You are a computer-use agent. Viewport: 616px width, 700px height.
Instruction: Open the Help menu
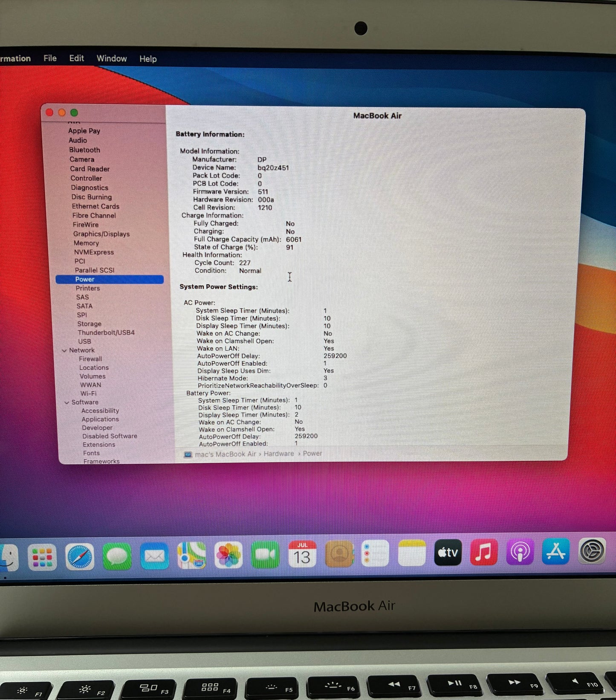(x=148, y=59)
